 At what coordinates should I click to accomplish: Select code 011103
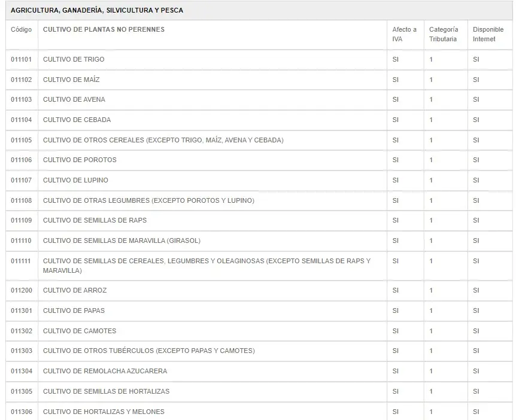point(22,100)
